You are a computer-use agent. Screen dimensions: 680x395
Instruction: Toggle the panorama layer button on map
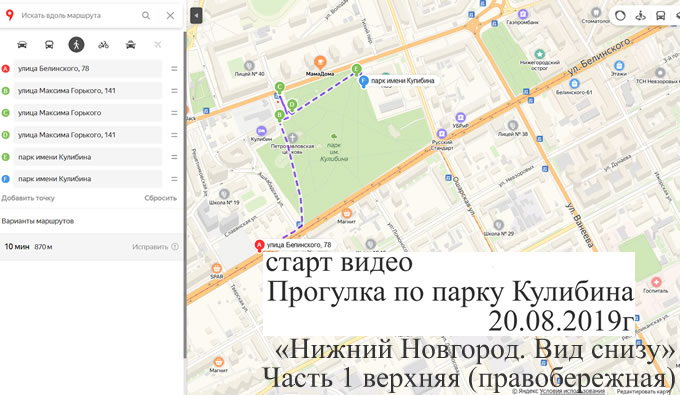coord(641,16)
